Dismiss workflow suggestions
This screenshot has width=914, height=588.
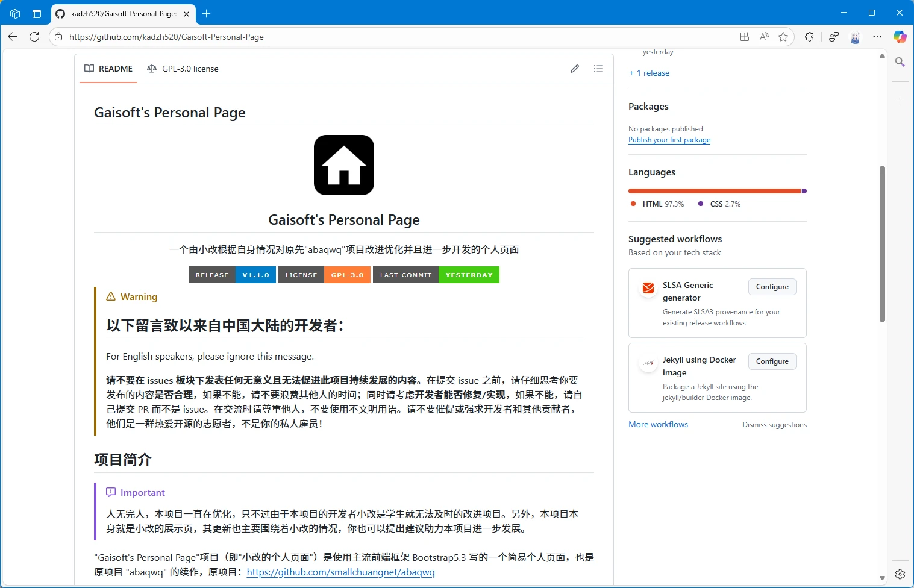pos(774,425)
